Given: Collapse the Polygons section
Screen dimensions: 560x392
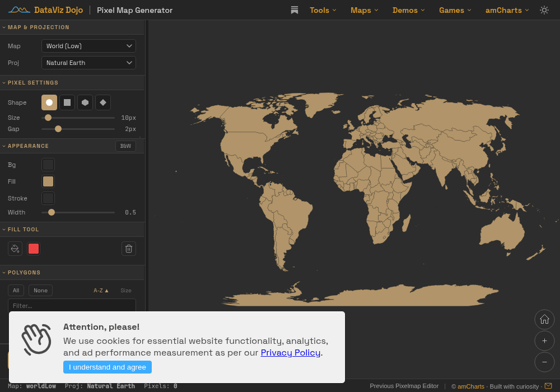Looking at the screenshot, I should 72,272.
